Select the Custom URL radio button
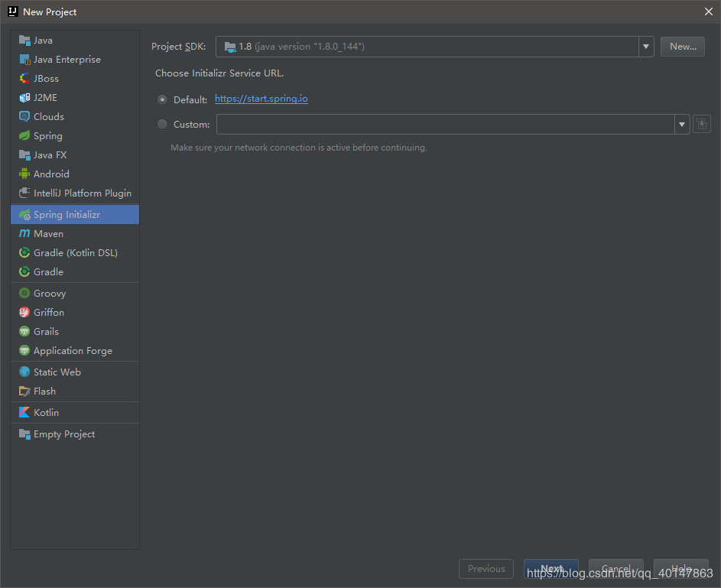 (162, 124)
